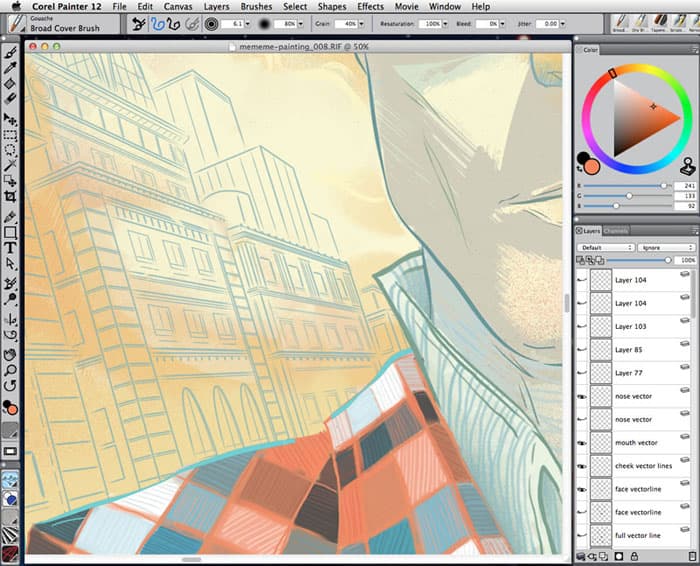
Task: Select the Rectangular Shape tool
Action: (x=10, y=233)
